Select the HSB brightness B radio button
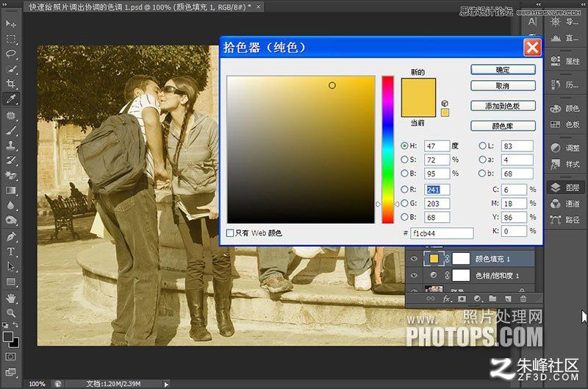The image size is (588, 389). click(x=404, y=174)
